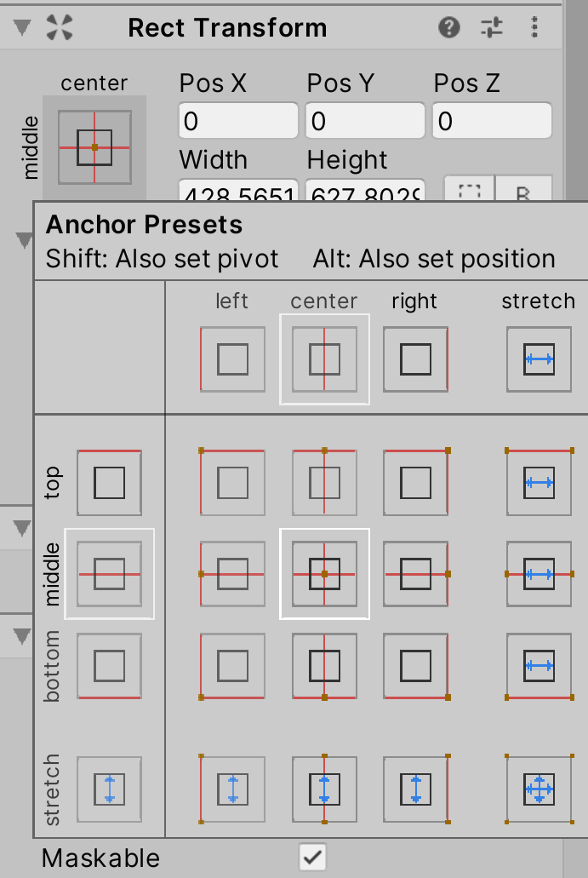
Task: Select the stretch-left vertical anchor preset
Action: click(x=232, y=789)
